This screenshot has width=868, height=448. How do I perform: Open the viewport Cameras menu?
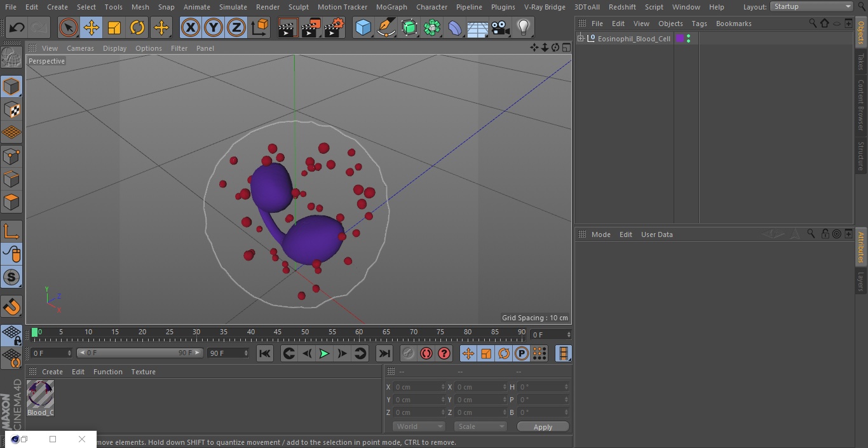tap(81, 48)
